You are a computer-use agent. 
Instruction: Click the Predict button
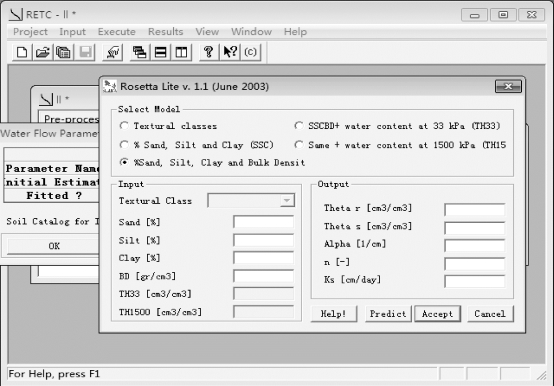coord(388,314)
